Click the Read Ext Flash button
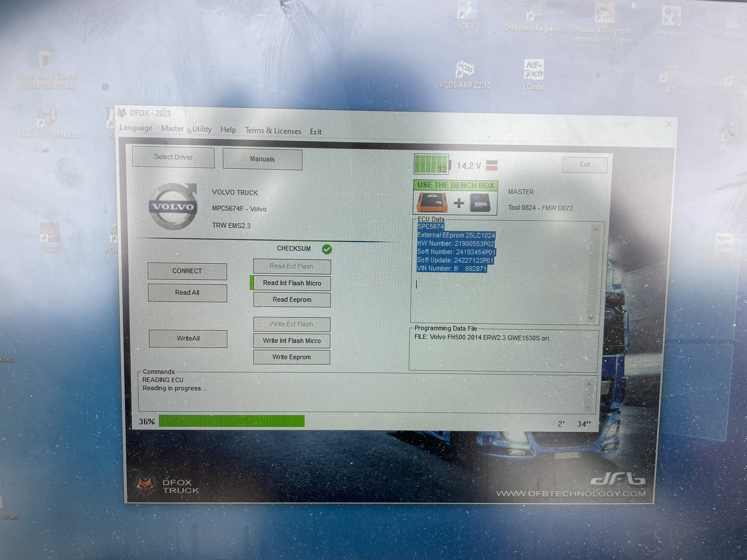The image size is (747, 560). pos(292,267)
